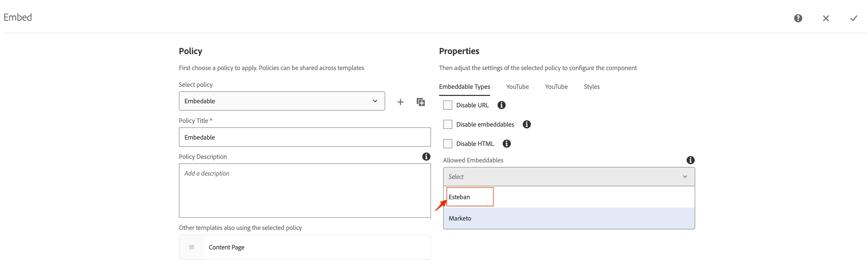Viewport: 868px width, 270px height.
Task: Show info for Disable URL
Action: coord(501,105)
